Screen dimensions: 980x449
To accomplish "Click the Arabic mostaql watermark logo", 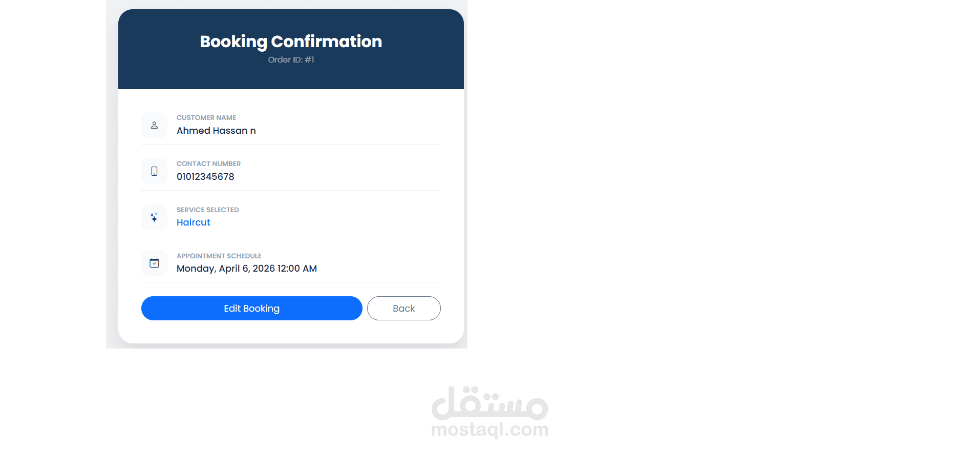I will pos(489,402).
